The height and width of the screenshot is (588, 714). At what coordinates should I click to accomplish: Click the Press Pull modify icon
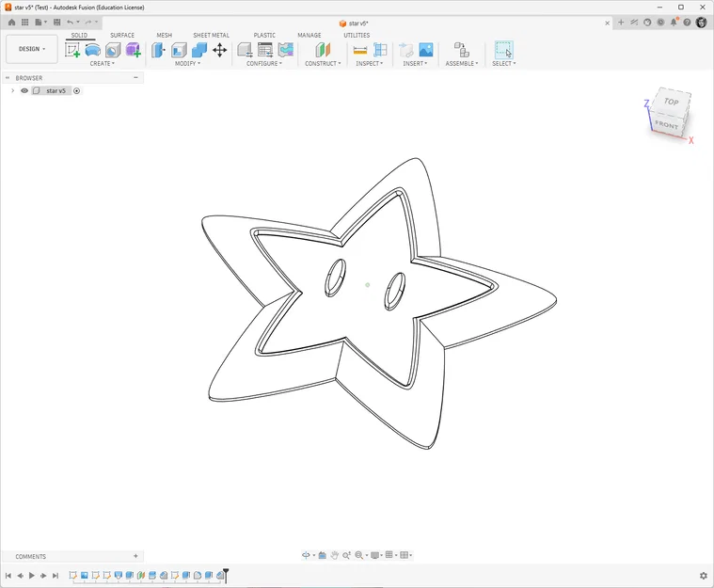[158, 50]
